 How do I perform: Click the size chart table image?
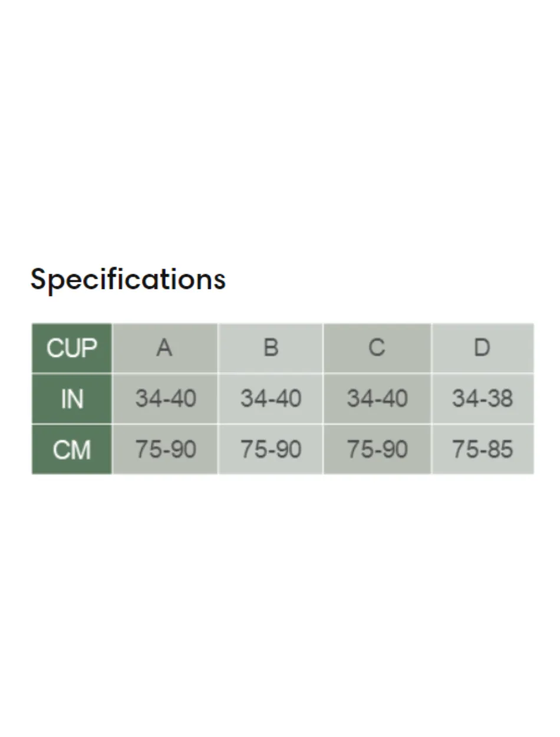283,399
